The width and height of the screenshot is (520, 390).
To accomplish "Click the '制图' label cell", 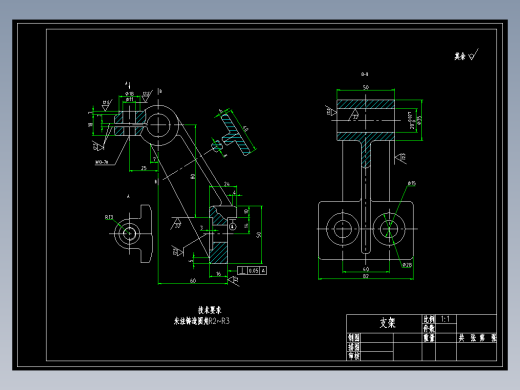I will (354, 337).
